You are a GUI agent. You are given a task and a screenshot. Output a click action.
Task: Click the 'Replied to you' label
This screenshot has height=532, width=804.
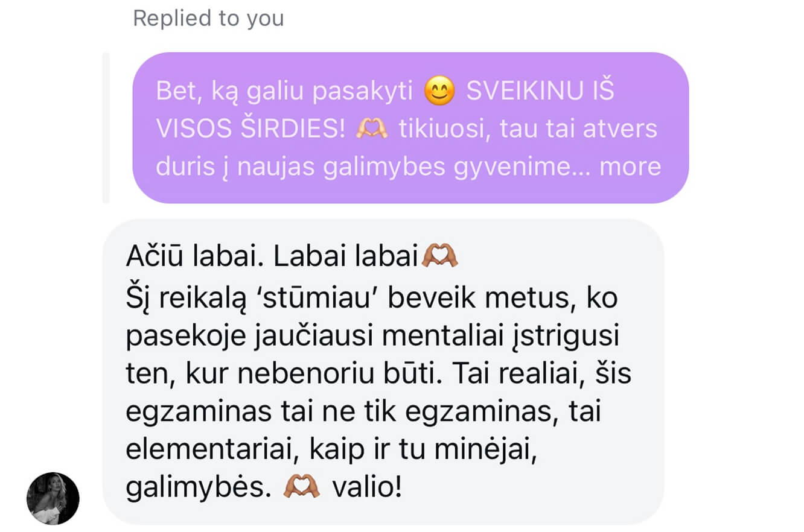click(x=208, y=19)
